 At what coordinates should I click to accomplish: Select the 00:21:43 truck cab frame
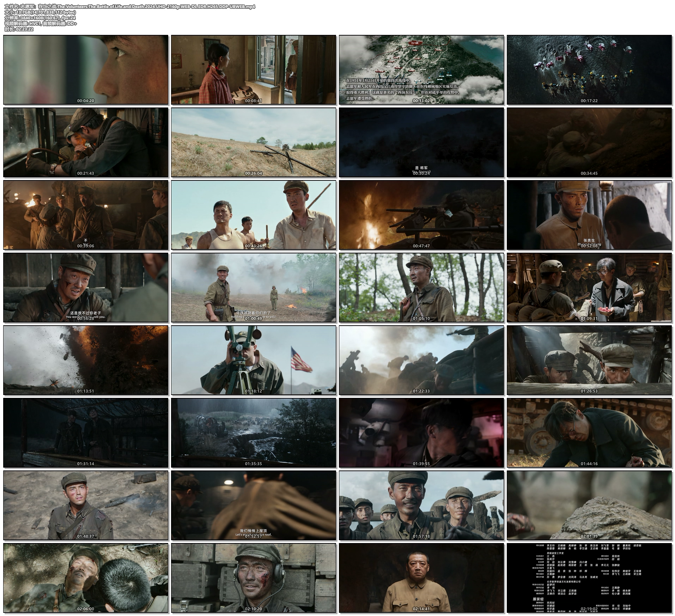pyautogui.click(x=86, y=142)
